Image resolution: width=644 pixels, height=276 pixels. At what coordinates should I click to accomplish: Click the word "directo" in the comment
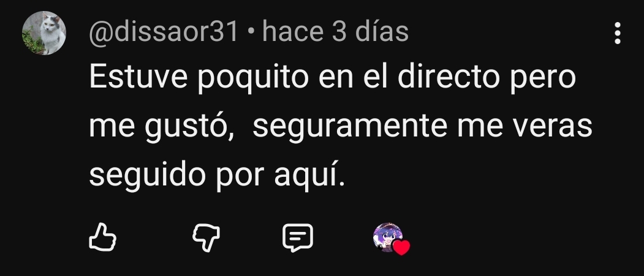tap(448, 76)
